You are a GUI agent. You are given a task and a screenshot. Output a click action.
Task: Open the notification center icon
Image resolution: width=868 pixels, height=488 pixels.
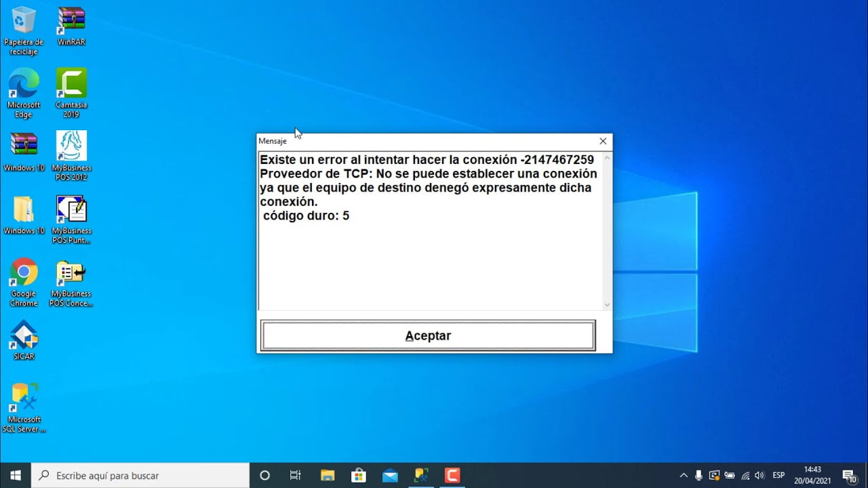click(849, 475)
